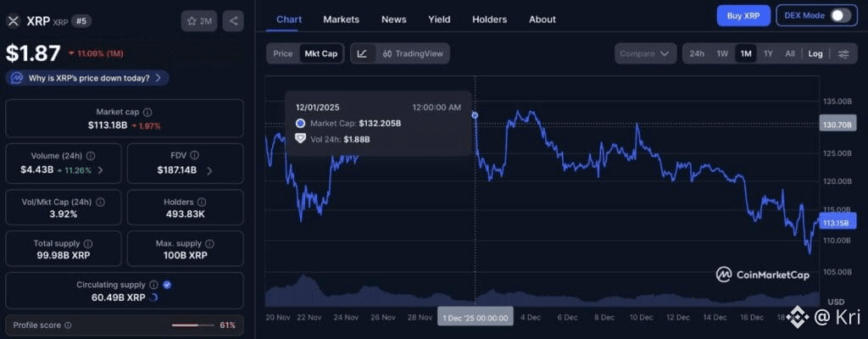Switch to the Chart tab
Image resolution: width=868 pixels, height=339 pixels.
click(x=289, y=19)
